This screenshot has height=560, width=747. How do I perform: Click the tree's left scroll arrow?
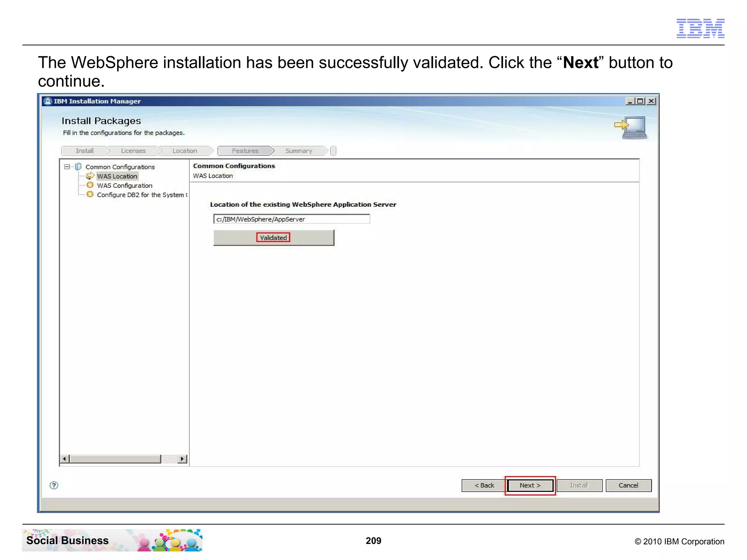click(x=65, y=459)
